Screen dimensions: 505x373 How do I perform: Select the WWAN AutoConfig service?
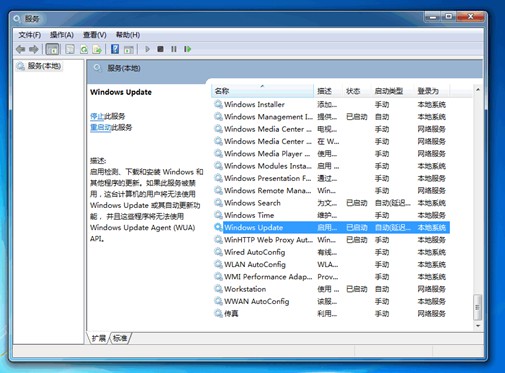pyautogui.click(x=331, y=301)
